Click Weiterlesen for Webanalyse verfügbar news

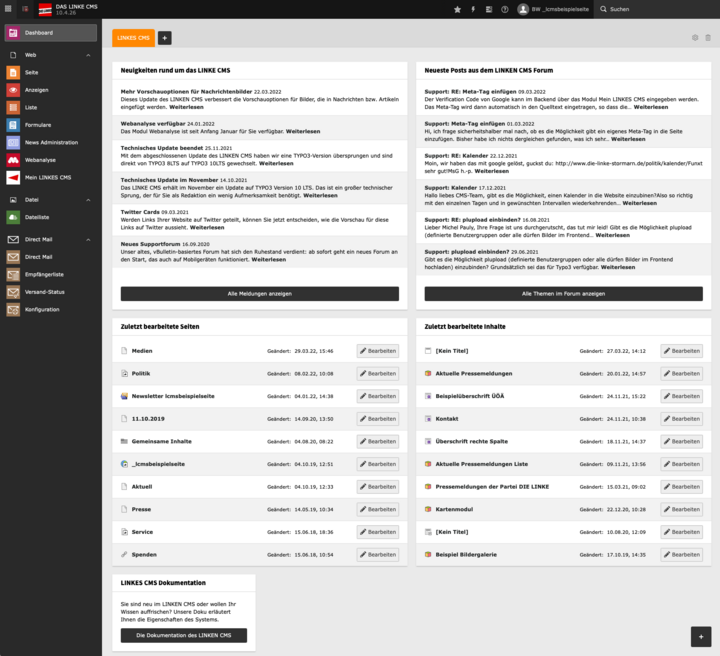click(303, 131)
